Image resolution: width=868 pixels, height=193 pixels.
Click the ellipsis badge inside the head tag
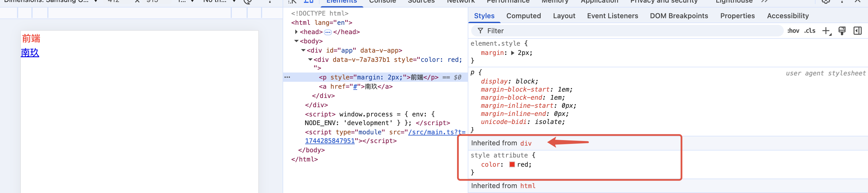click(x=328, y=32)
